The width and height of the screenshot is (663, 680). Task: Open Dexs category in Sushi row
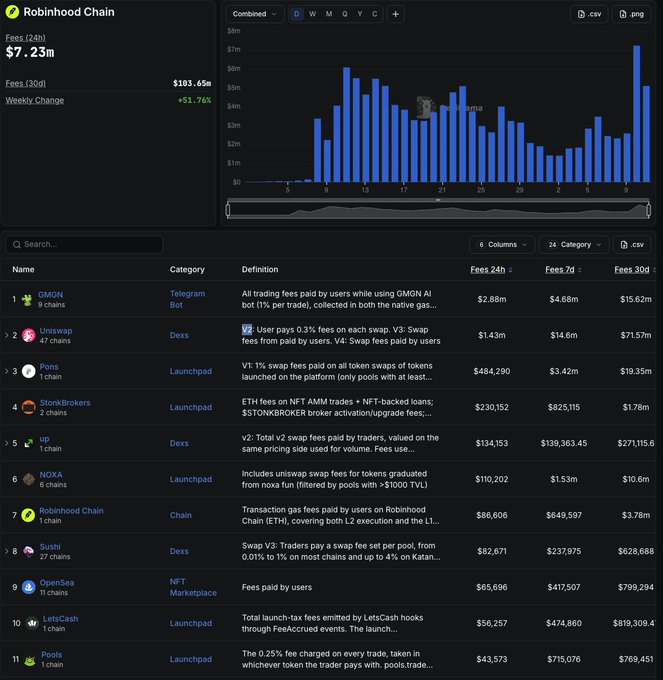click(179, 551)
